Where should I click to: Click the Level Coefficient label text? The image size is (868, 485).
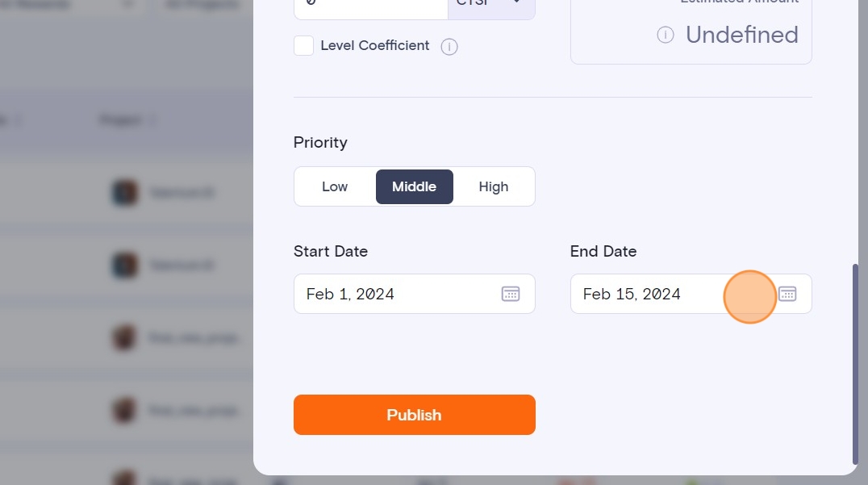(375, 46)
